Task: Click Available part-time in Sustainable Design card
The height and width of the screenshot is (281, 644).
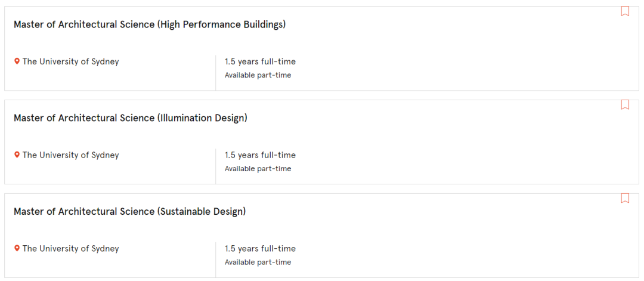Action: click(258, 263)
